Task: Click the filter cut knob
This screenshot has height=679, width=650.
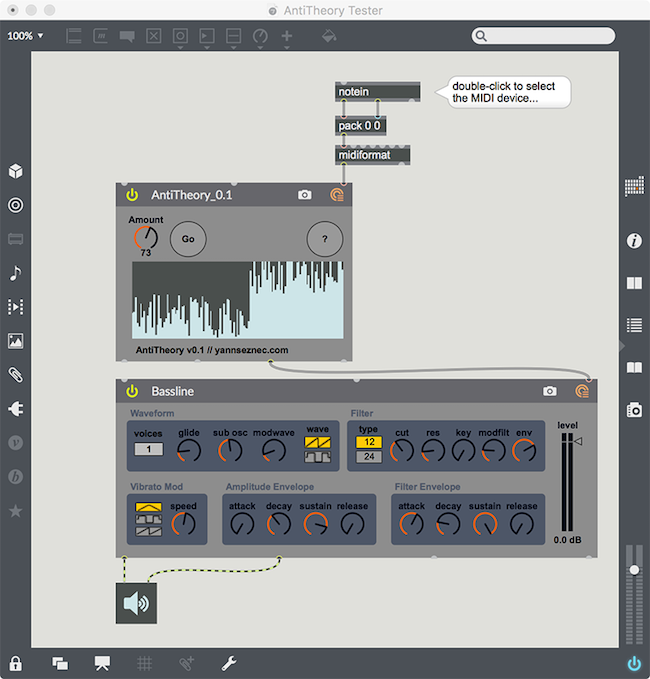Action: point(402,450)
